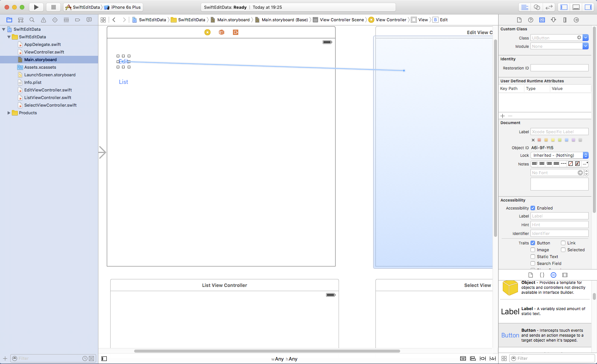Open the Lock dropdown menu
The height and width of the screenshot is (364, 597).
point(559,155)
